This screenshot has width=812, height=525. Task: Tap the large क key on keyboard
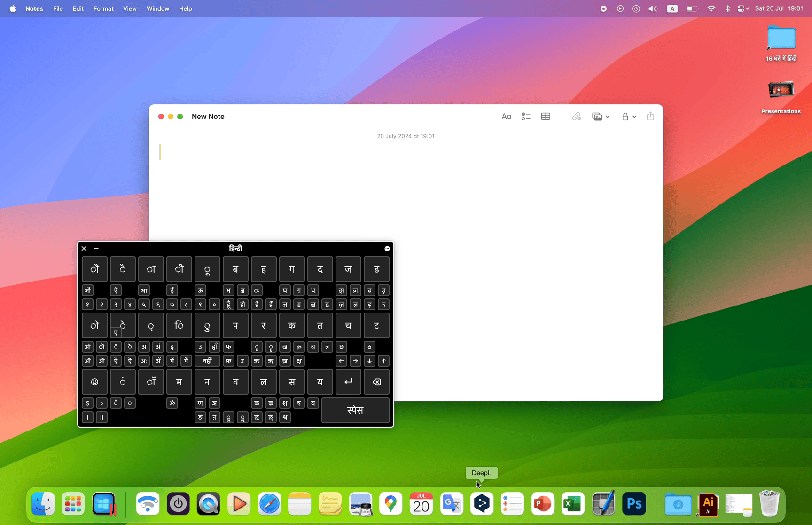point(292,326)
